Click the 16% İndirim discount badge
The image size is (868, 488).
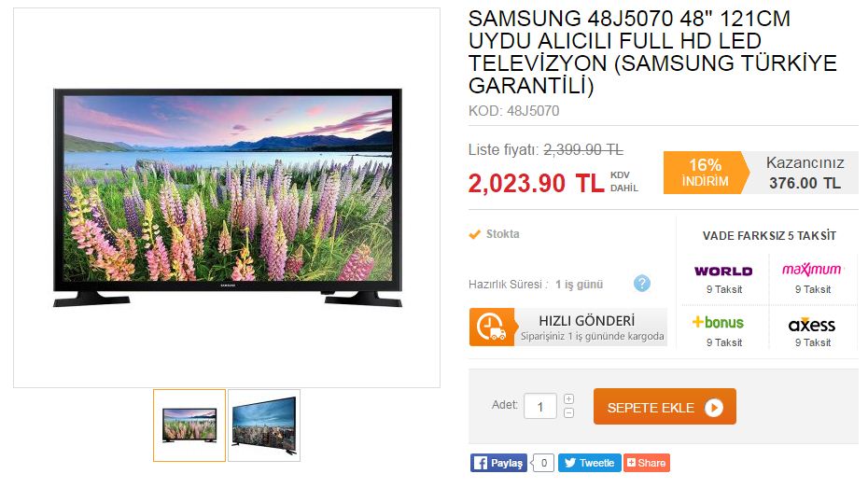(706, 173)
